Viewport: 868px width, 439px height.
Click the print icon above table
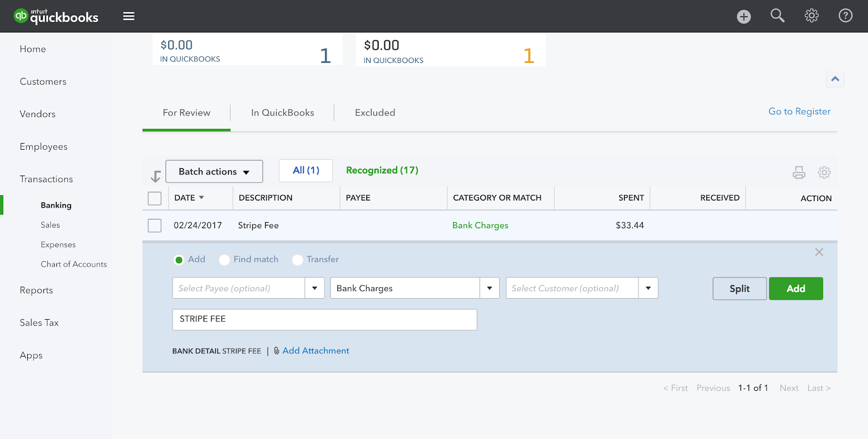pos(799,172)
